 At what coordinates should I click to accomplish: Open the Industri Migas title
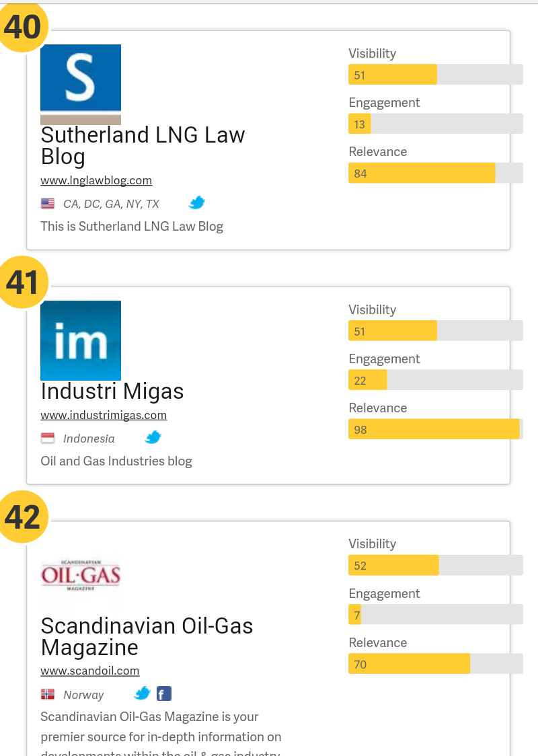tap(112, 391)
